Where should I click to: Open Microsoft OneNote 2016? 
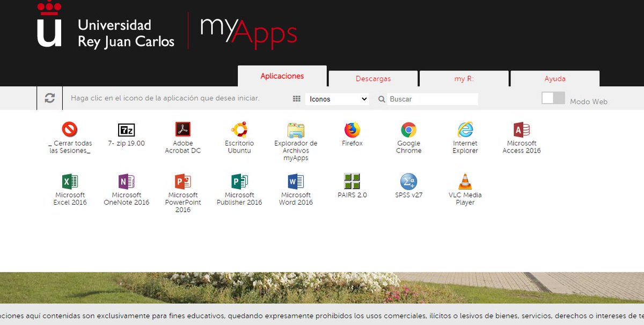tap(127, 181)
